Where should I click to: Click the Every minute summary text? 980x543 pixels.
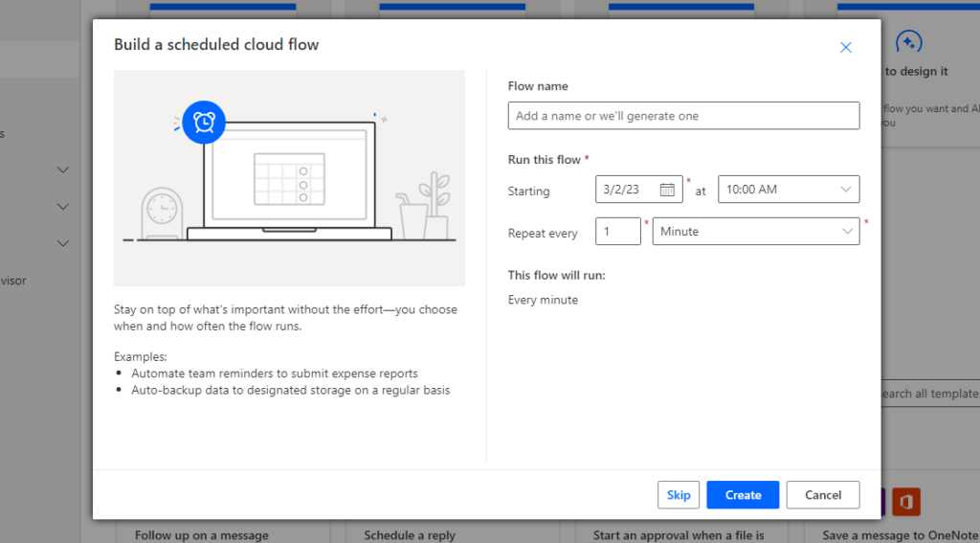[544, 300]
